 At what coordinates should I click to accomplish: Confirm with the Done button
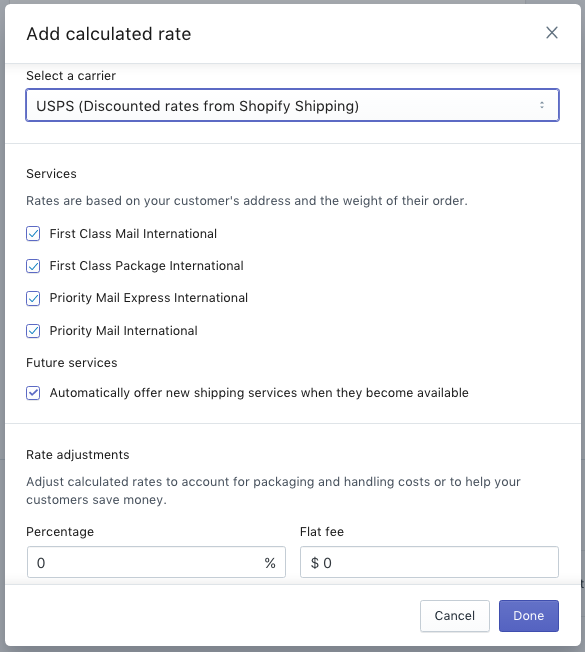pos(529,616)
